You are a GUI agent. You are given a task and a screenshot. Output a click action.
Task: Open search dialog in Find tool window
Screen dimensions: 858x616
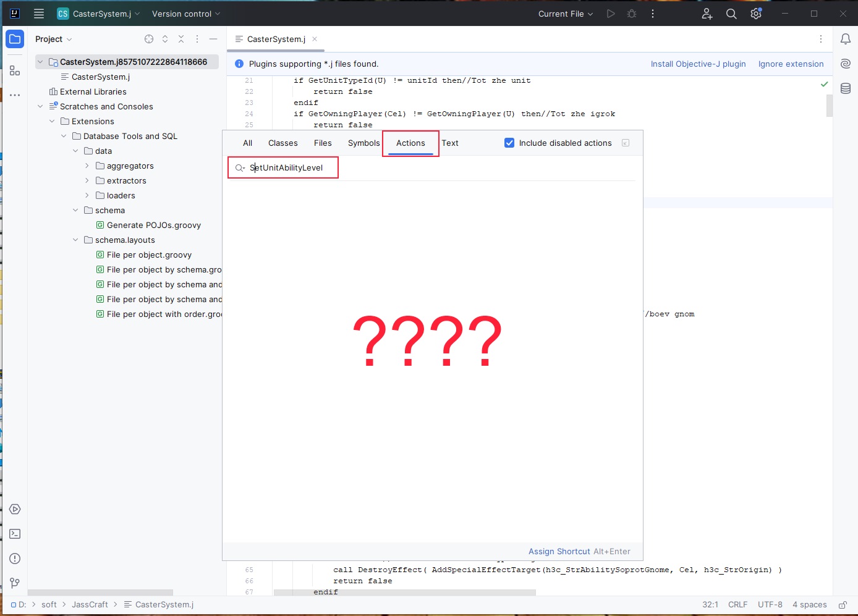point(626,143)
